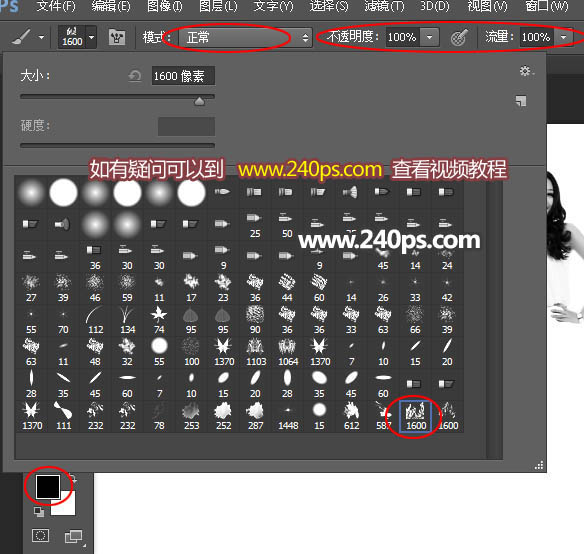The height and width of the screenshot is (554, 584).
Task: Open the 图层(L) menu
Action: click(218, 6)
